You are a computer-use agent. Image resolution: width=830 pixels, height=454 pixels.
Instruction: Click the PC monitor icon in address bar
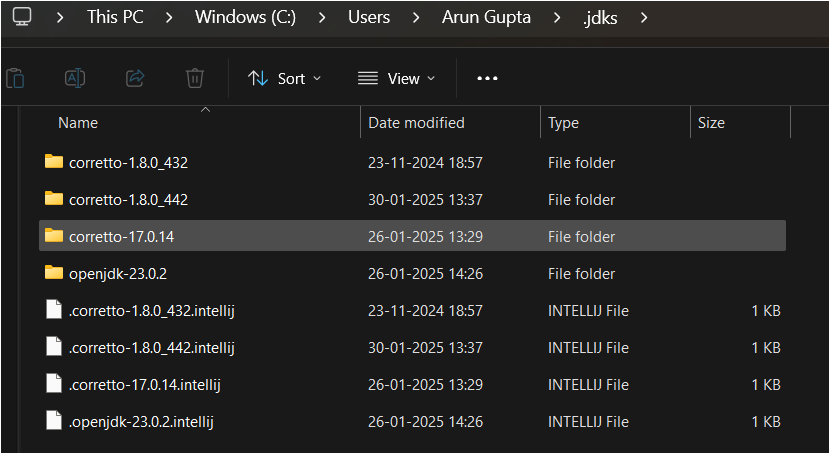click(22, 17)
